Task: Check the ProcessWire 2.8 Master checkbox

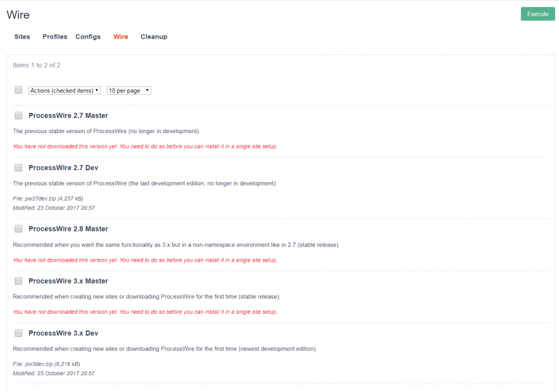Action: pos(18,229)
